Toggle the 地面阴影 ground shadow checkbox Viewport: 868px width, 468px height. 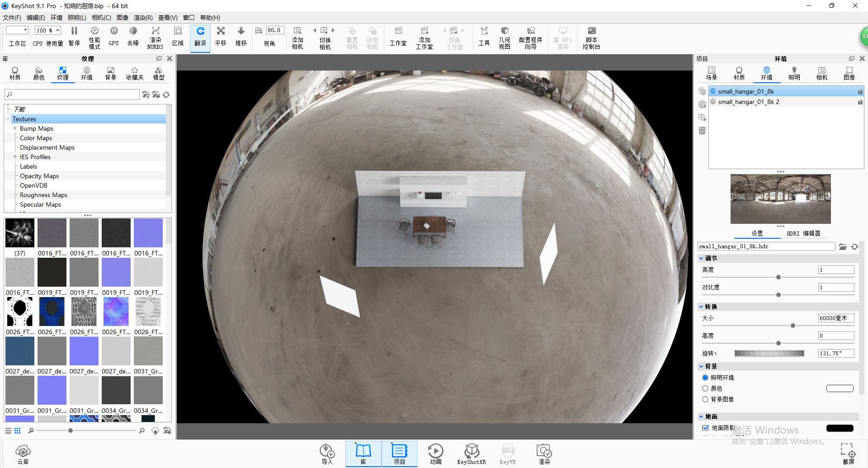[706, 428]
